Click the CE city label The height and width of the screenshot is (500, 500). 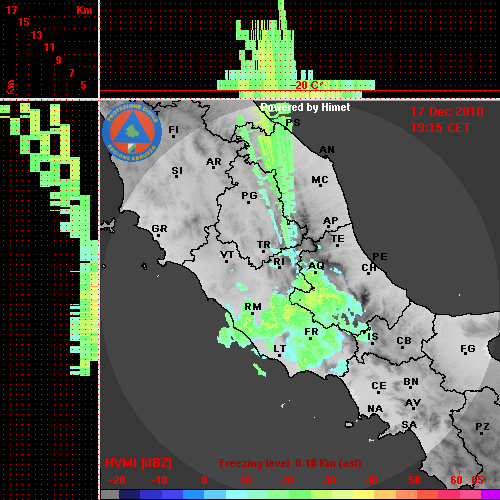379,386
